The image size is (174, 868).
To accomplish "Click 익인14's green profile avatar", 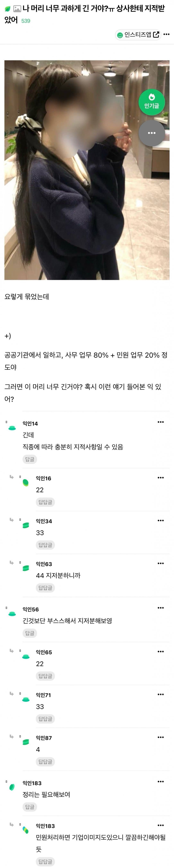I will pyautogui.click(x=12, y=428).
